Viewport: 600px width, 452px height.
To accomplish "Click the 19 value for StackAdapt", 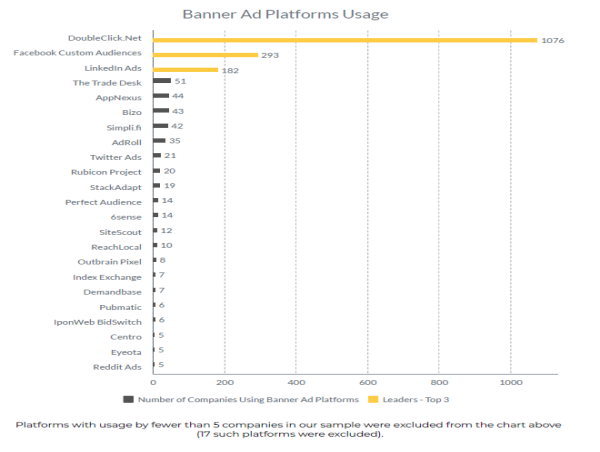I will pos(170,186).
